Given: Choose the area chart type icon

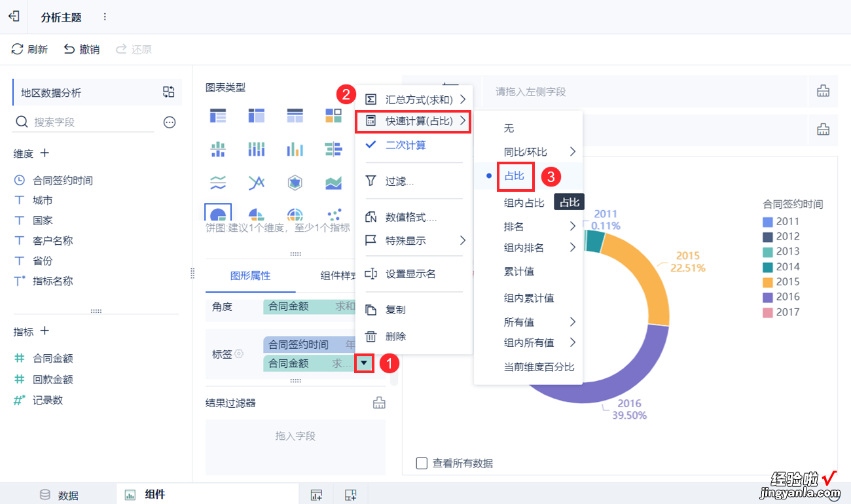Looking at the screenshot, I should coord(334,182).
